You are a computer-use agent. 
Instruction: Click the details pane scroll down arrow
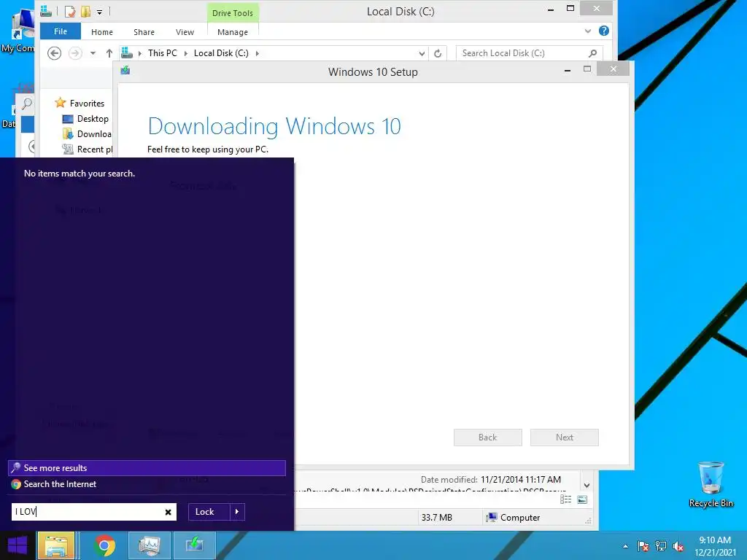tap(587, 485)
